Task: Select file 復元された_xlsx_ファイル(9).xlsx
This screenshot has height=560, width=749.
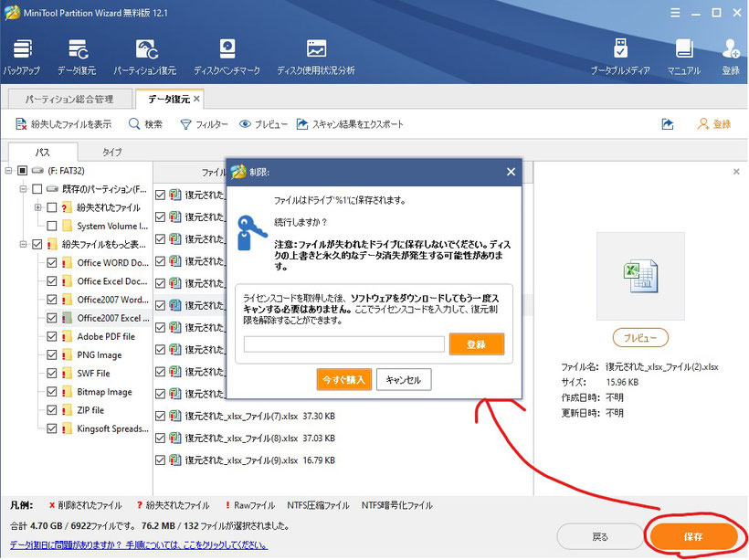Action: point(241,460)
